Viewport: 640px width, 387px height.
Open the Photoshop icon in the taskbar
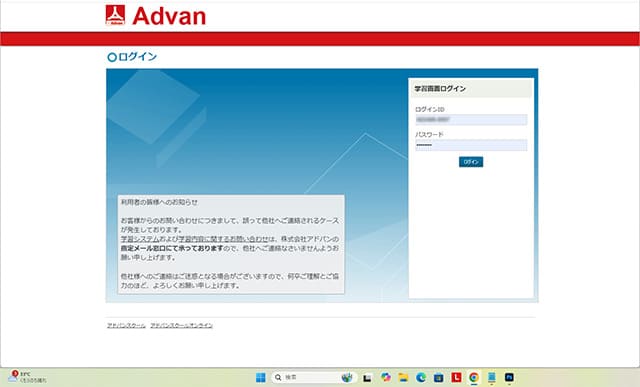(509, 378)
